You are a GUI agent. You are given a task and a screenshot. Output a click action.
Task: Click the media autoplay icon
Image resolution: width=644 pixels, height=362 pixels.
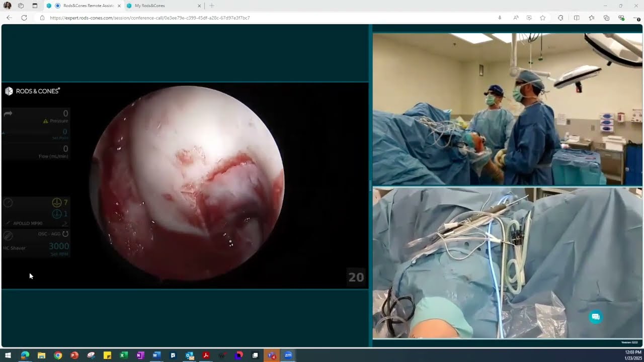[x=529, y=18]
